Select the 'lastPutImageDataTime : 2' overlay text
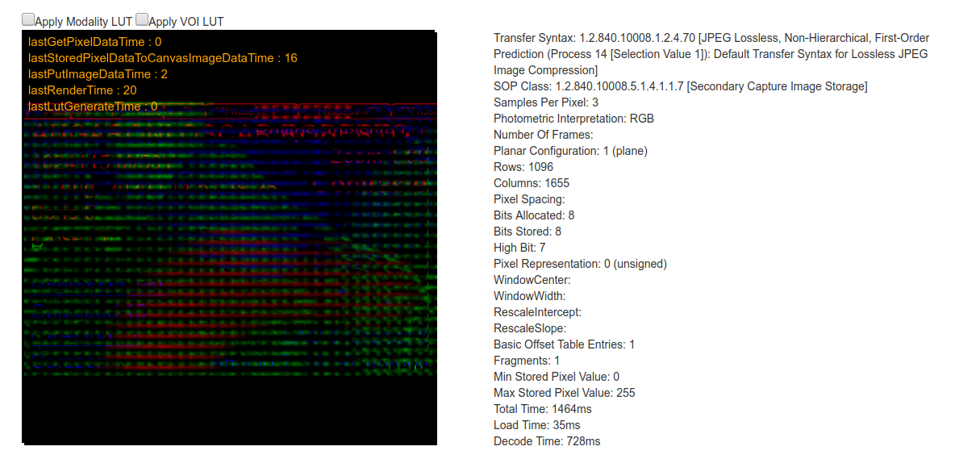 click(x=98, y=74)
